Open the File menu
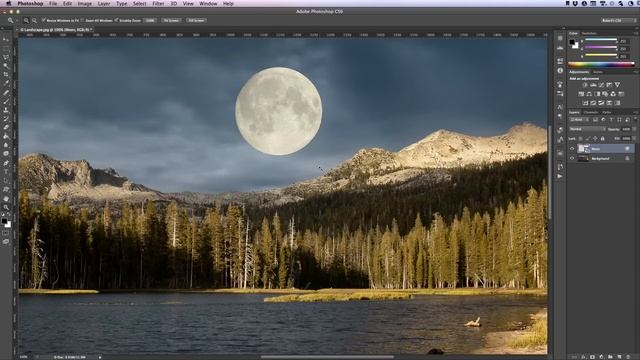Screen dimensions: 640x360 pos(53,3)
